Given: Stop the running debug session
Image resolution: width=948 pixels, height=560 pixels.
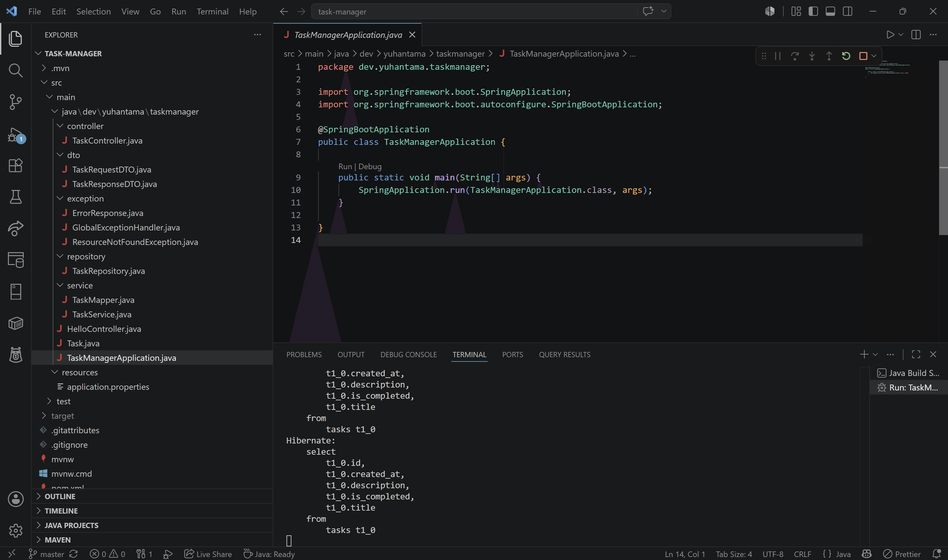Looking at the screenshot, I should [x=863, y=56].
